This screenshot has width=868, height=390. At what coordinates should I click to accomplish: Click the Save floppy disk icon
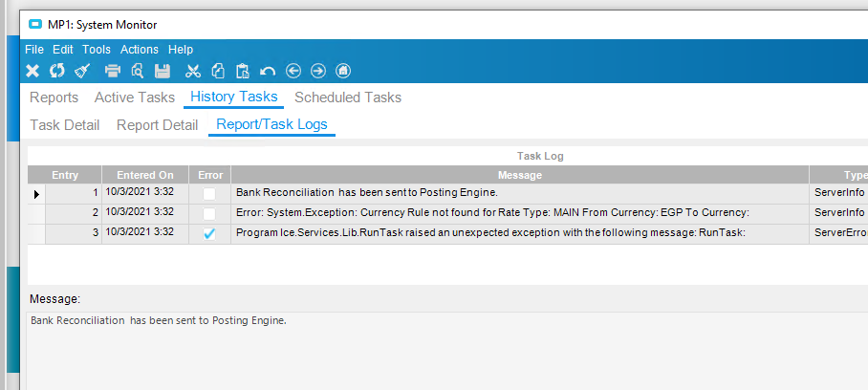coord(163,71)
